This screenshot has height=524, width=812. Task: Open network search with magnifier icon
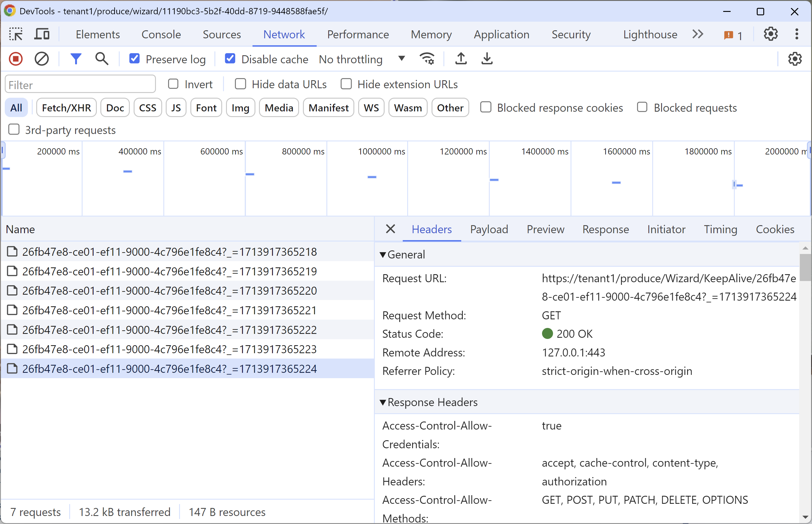point(102,59)
